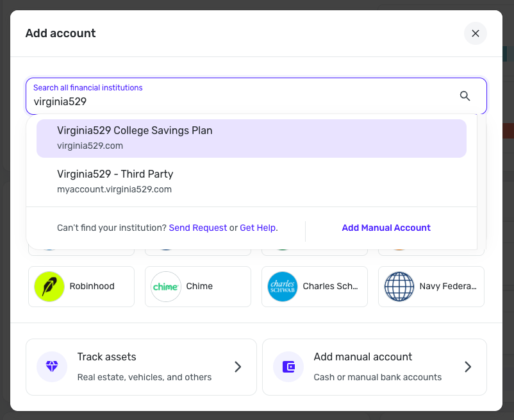Click the Track assets diamond icon
This screenshot has height=420, width=514.
[x=52, y=367]
